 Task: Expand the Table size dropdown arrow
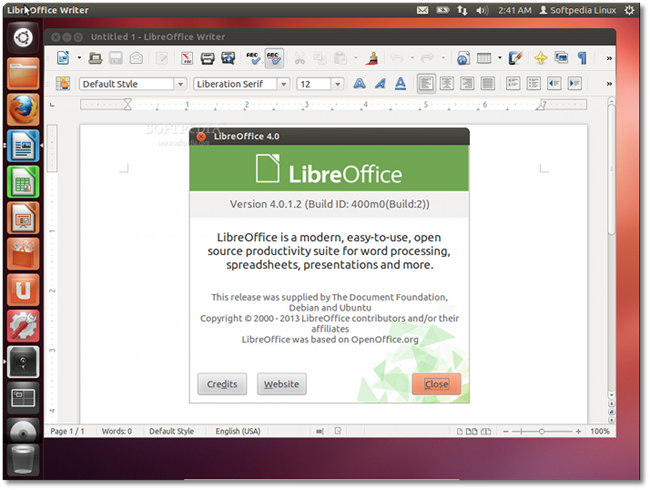click(x=500, y=58)
